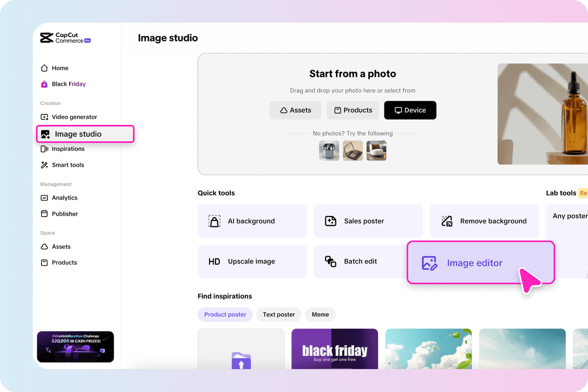The width and height of the screenshot is (588, 392).
Task: Open the Image editor
Action: point(475,263)
